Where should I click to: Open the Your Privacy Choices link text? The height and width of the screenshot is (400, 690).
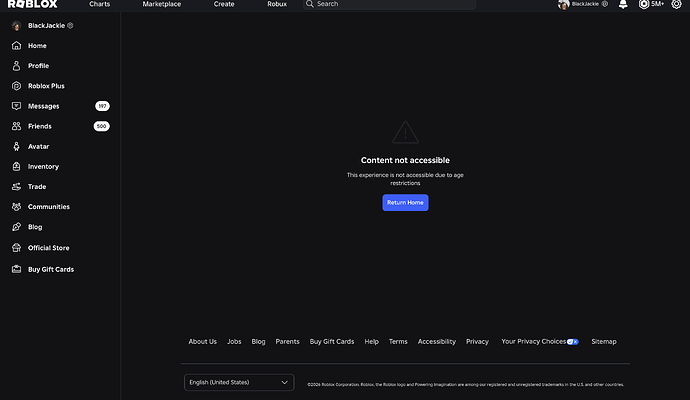click(x=533, y=341)
